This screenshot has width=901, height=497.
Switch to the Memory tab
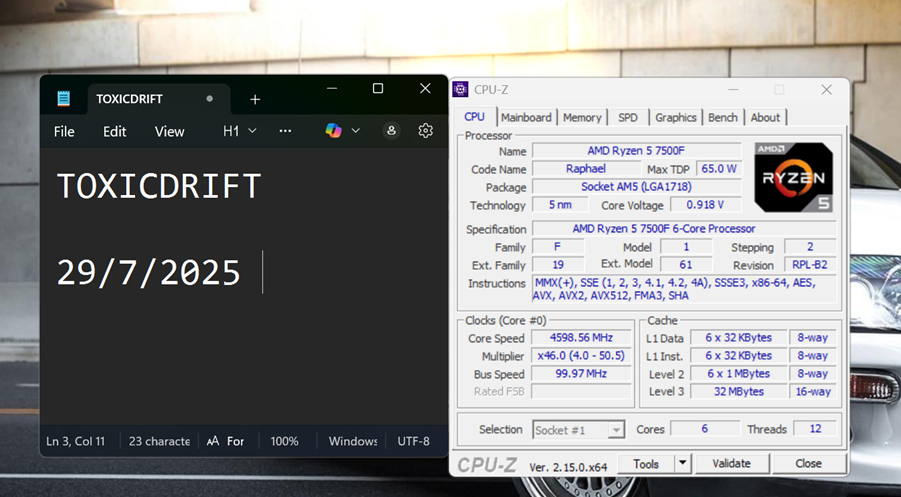tap(582, 117)
